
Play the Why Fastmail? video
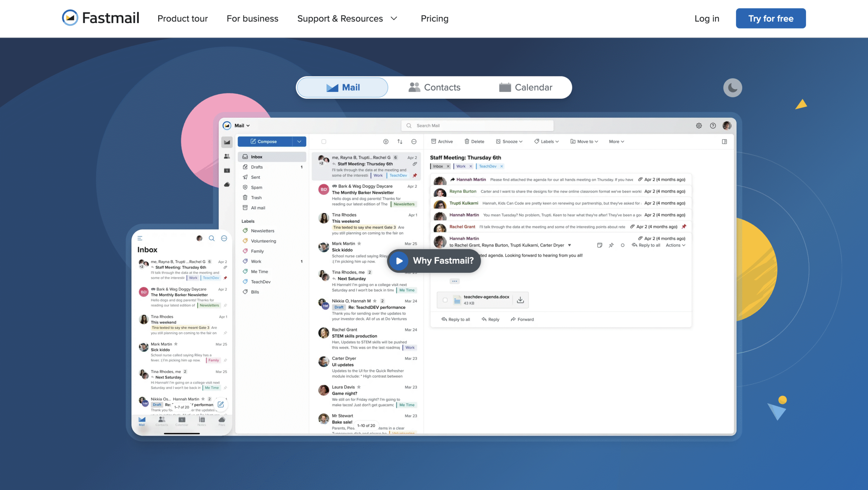click(x=434, y=261)
